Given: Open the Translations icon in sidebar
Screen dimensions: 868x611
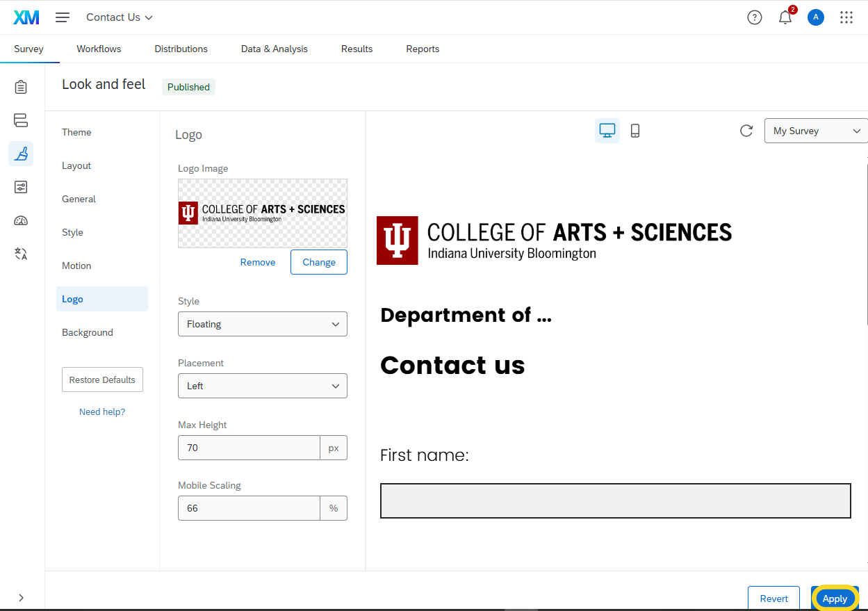Looking at the screenshot, I should tap(21, 254).
